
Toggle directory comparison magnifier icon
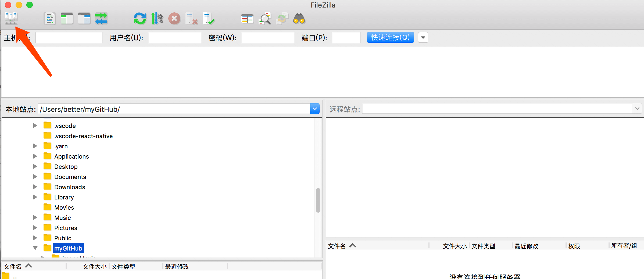click(x=265, y=19)
